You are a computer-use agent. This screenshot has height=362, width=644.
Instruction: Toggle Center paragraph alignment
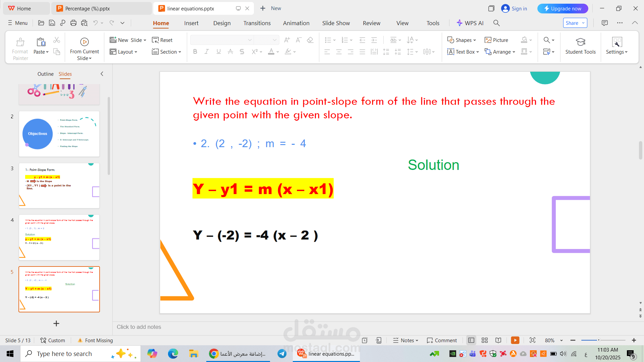[x=339, y=52]
